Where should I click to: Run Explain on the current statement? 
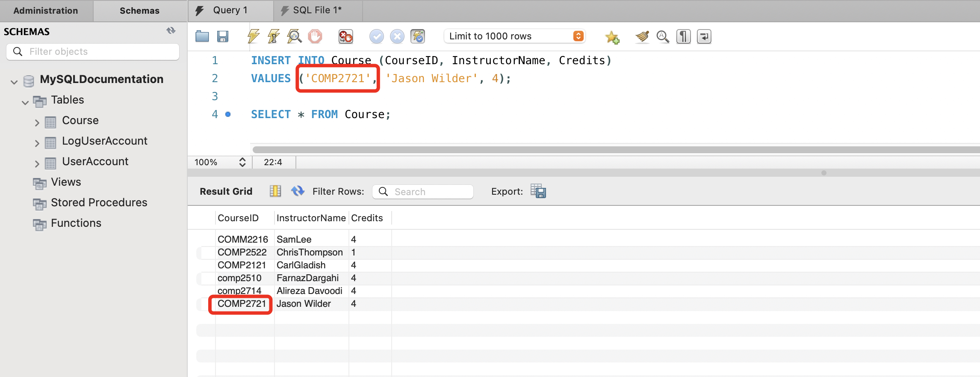pyautogui.click(x=294, y=36)
